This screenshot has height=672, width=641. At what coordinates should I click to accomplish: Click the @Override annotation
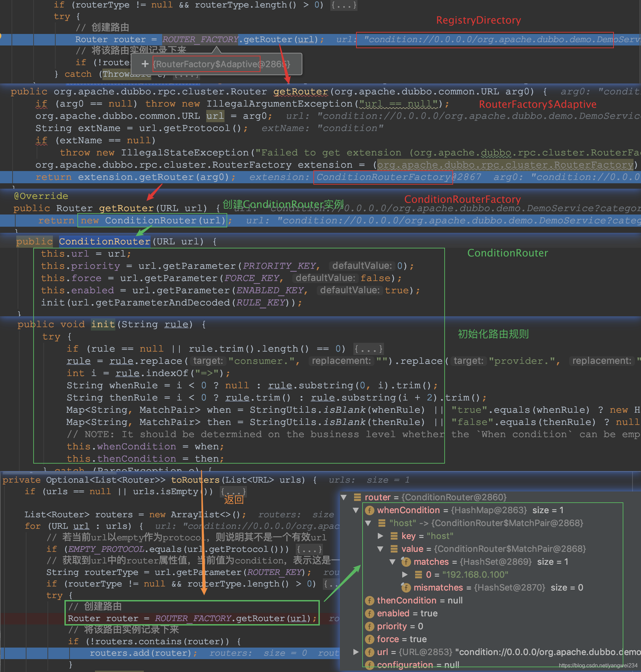click(41, 196)
